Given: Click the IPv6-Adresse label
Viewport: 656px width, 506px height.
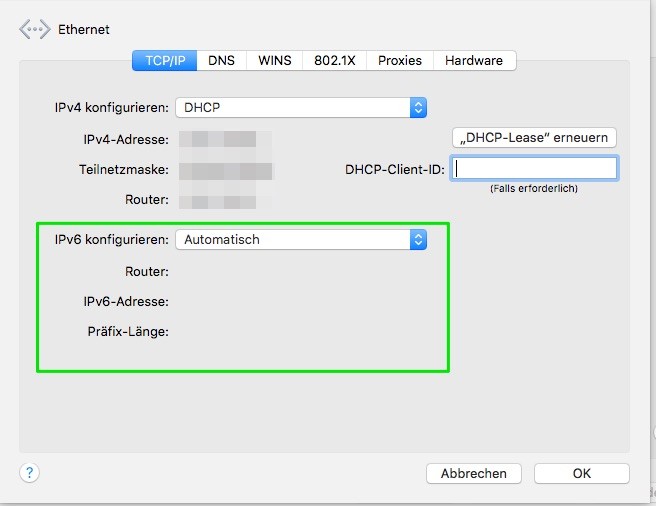Looking at the screenshot, I should [x=126, y=301].
